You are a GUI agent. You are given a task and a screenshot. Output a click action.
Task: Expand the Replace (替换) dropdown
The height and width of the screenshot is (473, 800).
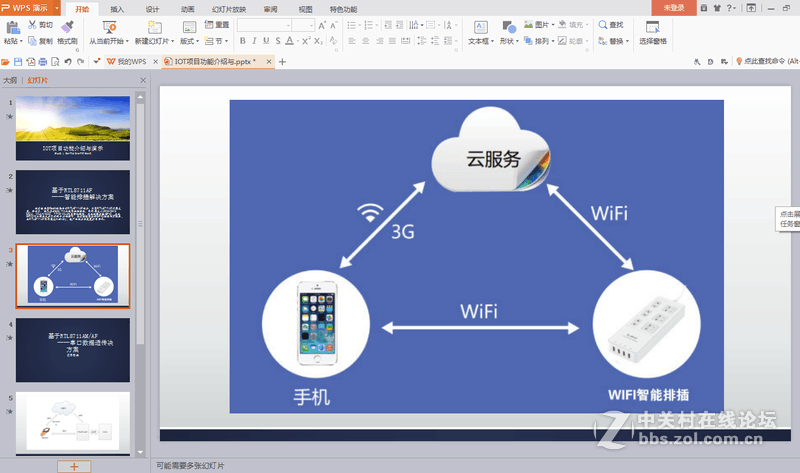point(628,41)
